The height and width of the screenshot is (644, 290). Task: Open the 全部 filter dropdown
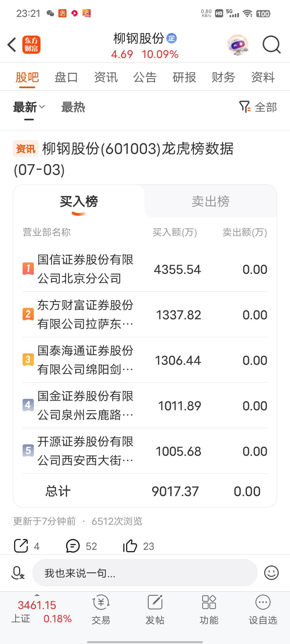click(x=258, y=107)
